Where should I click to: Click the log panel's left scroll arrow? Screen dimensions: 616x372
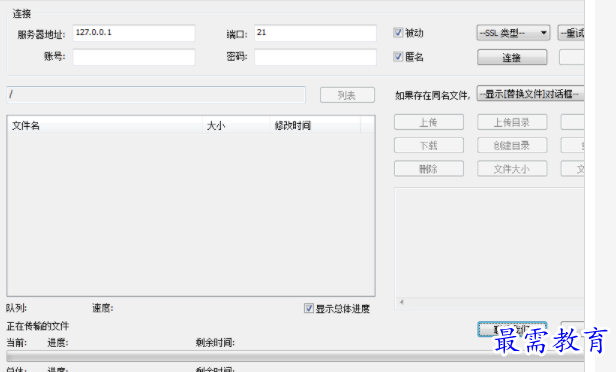(402, 302)
